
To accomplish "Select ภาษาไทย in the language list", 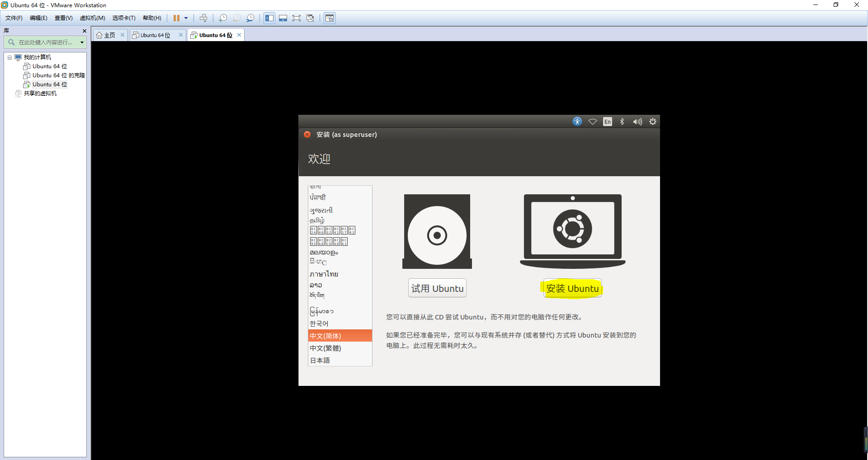I will tap(340, 274).
